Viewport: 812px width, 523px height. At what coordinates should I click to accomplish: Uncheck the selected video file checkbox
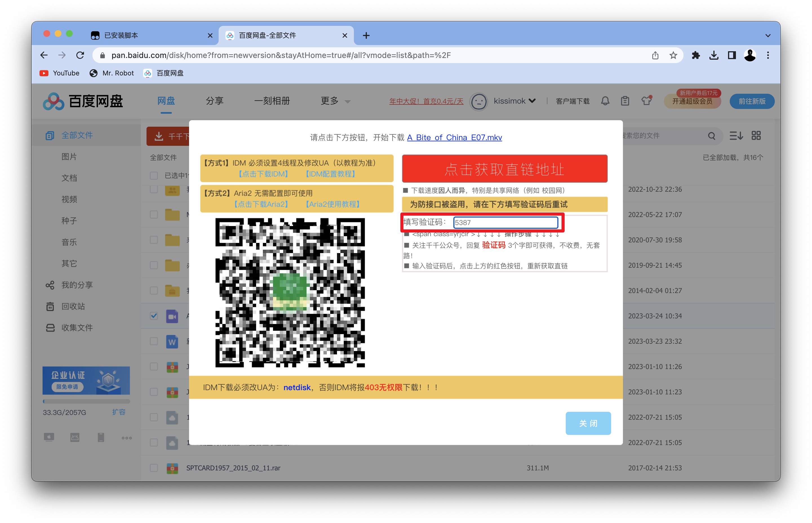click(154, 316)
